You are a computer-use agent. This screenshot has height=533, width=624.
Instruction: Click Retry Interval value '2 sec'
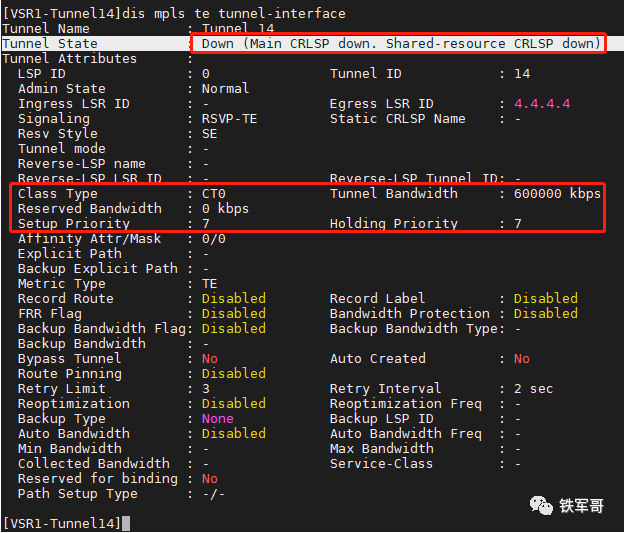534,389
